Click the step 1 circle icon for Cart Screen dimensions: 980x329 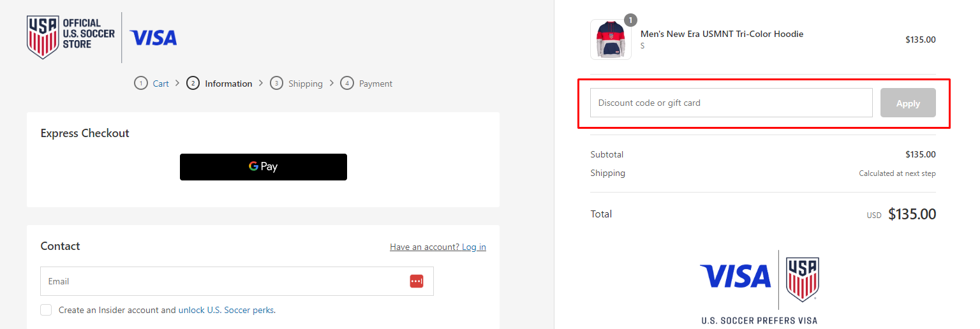coord(140,84)
